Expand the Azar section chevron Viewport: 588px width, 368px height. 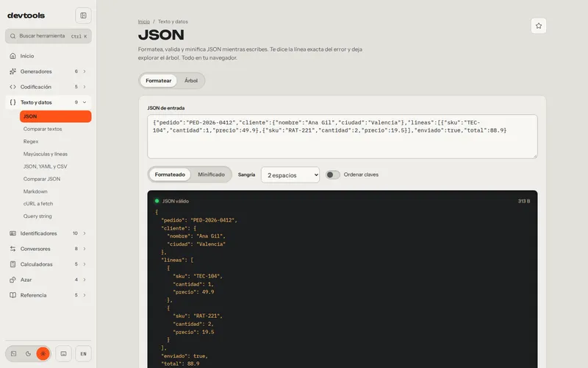coord(85,280)
